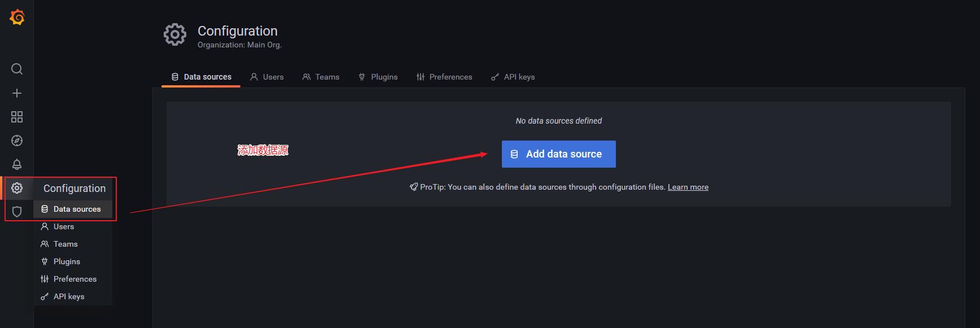Click the Add data source button
This screenshot has height=328, width=980.
pos(559,154)
